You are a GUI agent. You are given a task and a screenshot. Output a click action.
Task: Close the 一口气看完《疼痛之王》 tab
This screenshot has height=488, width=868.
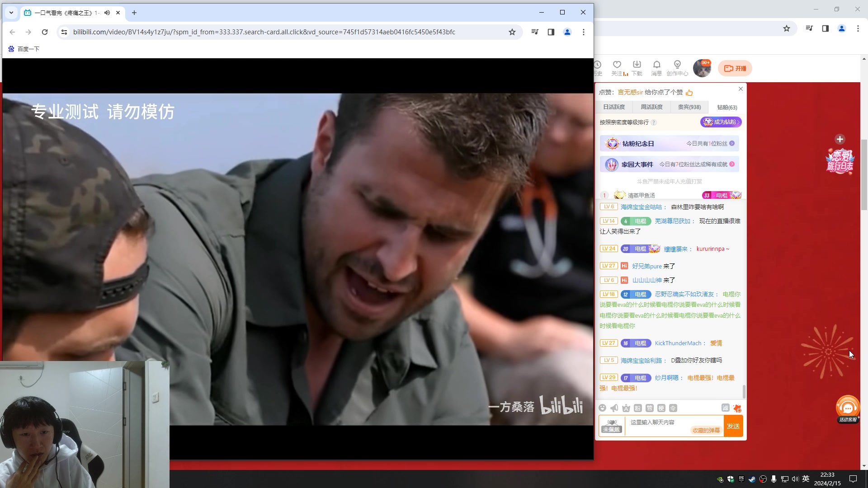[x=118, y=13]
